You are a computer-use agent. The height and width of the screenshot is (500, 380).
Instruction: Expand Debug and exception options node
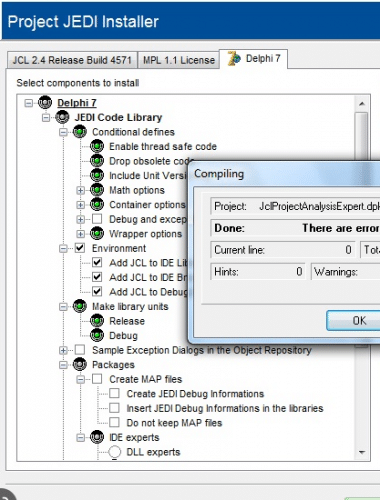[80, 219]
